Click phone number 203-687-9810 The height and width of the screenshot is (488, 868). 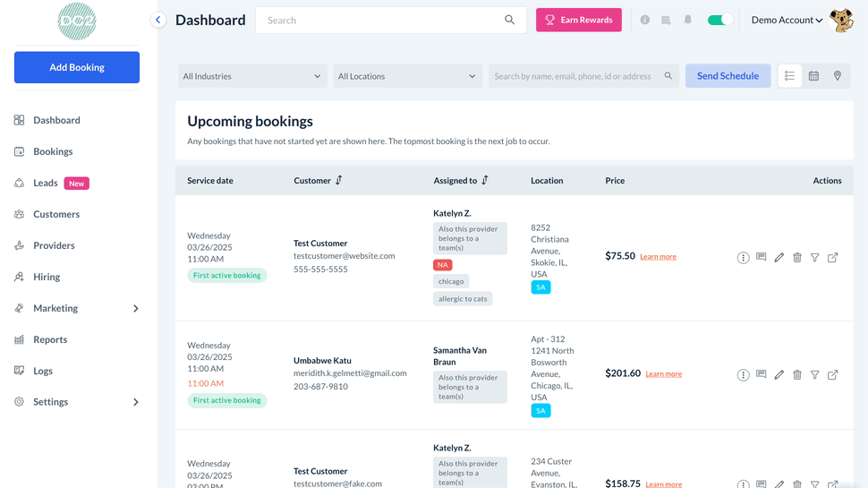click(x=320, y=387)
